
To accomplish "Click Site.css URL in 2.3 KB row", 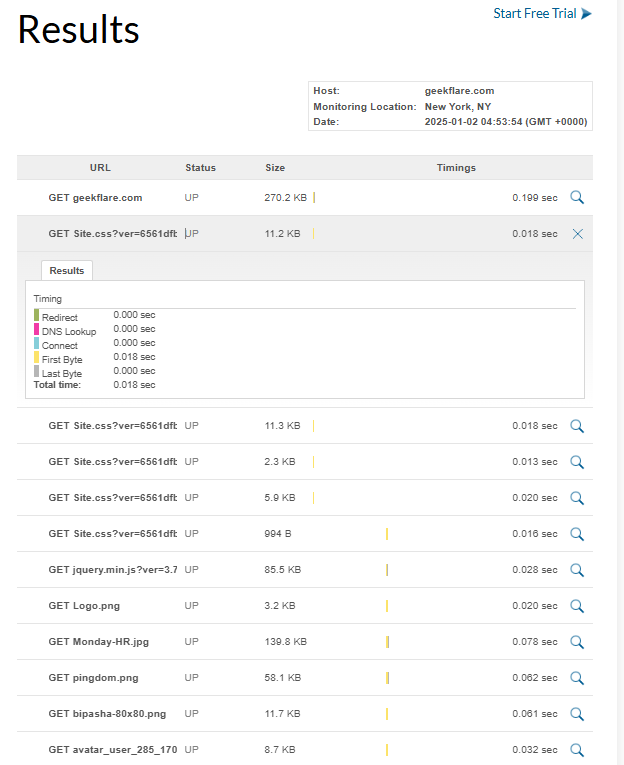I will pyautogui.click(x=113, y=462).
